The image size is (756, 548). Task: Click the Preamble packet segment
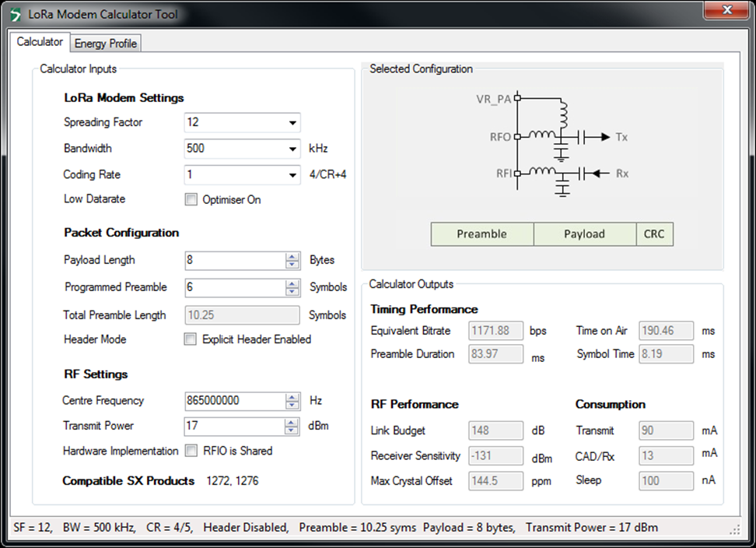481,234
